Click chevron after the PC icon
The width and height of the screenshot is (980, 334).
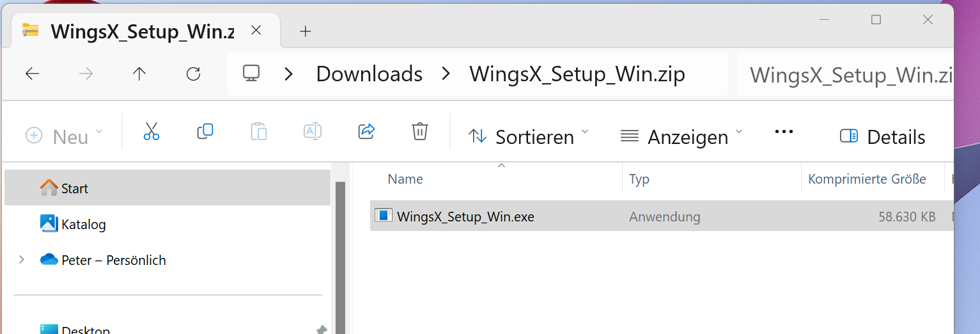(x=288, y=74)
